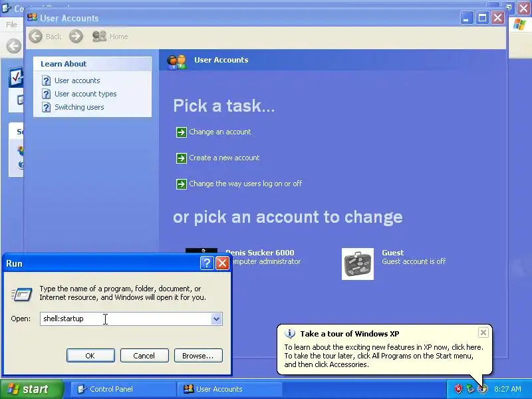532x399 pixels.
Task: Click Browse... in the Run dialog
Action: point(198,356)
